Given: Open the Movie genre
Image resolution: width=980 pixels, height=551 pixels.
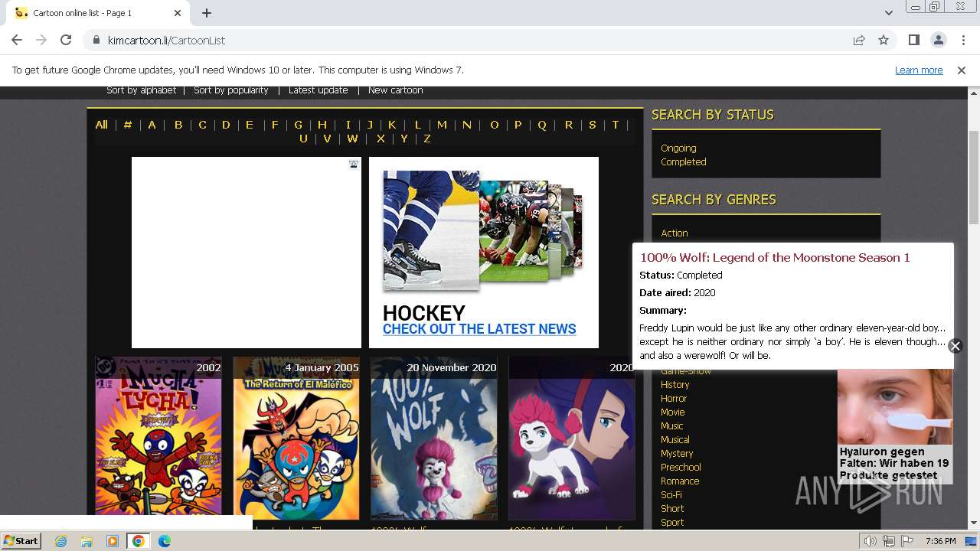Looking at the screenshot, I should (x=673, y=412).
